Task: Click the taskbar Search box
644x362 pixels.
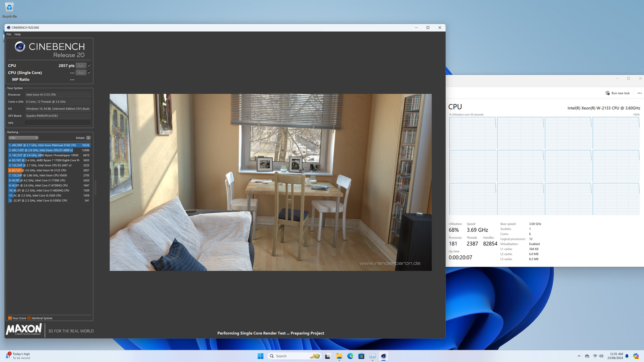Action: [x=294, y=356]
